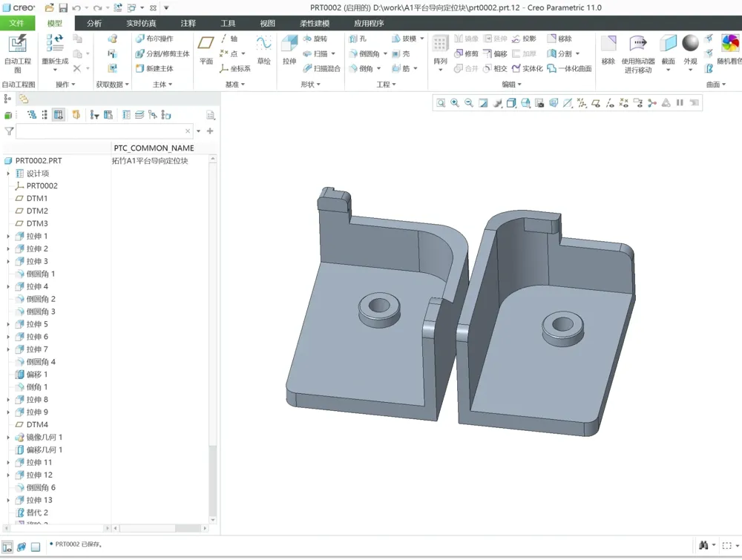The width and height of the screenshot is (742, 560).
Task: Toggle datum axis display in graphics toolbar
Action: (x=610, y=102)
